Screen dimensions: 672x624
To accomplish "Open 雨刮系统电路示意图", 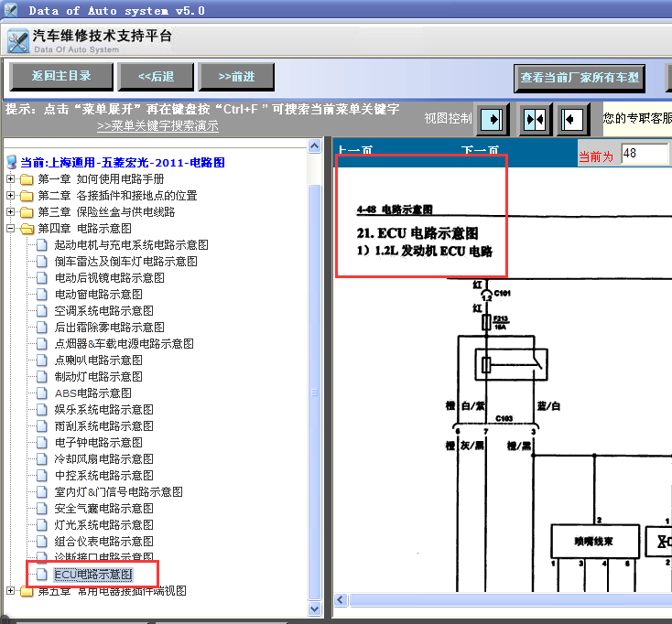I will [x=103, y=426].
